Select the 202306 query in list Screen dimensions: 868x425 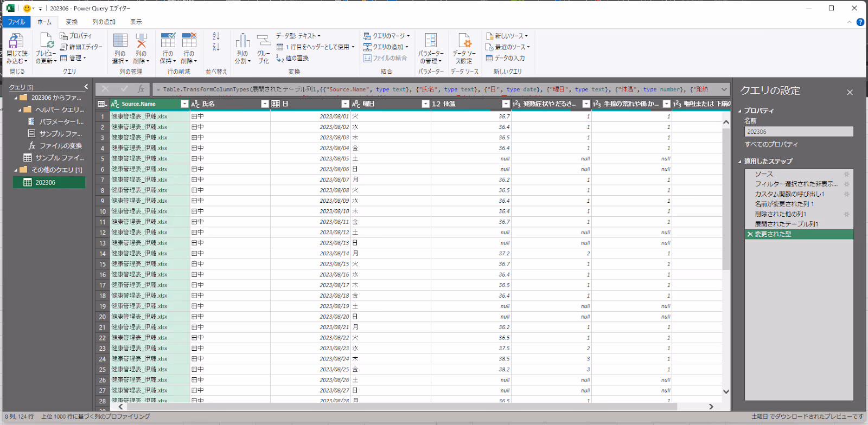(x=49, y=183)
